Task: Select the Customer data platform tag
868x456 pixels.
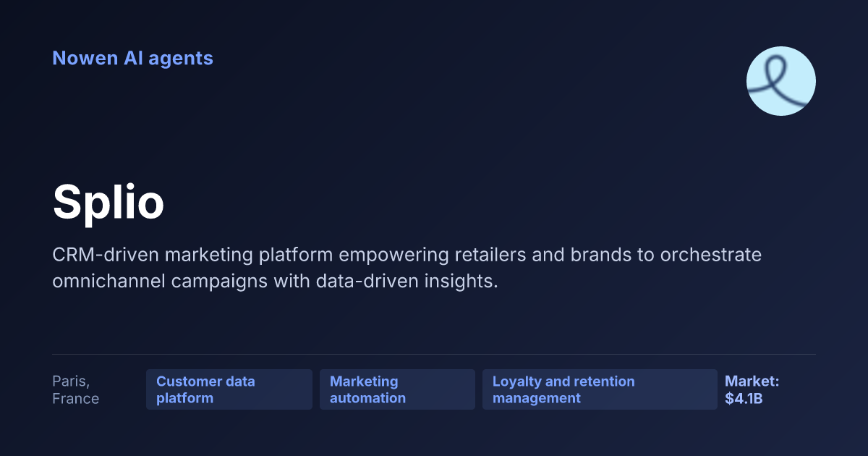Action: click(x=229, y=389)
